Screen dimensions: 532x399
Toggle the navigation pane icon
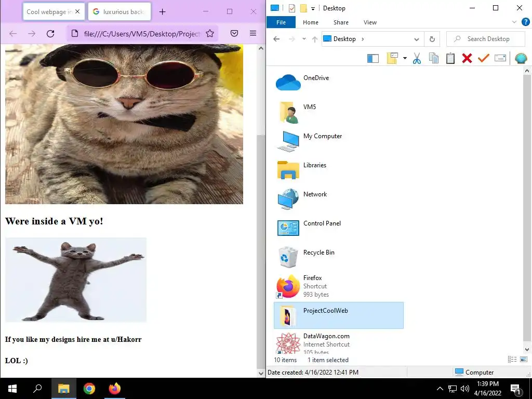[x=373, y=58]
